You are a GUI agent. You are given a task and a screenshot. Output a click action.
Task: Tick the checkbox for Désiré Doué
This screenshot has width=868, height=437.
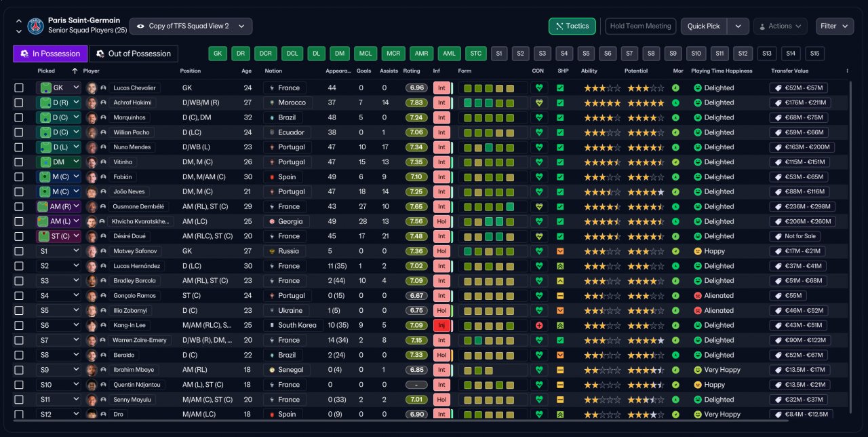click(19, 236)
